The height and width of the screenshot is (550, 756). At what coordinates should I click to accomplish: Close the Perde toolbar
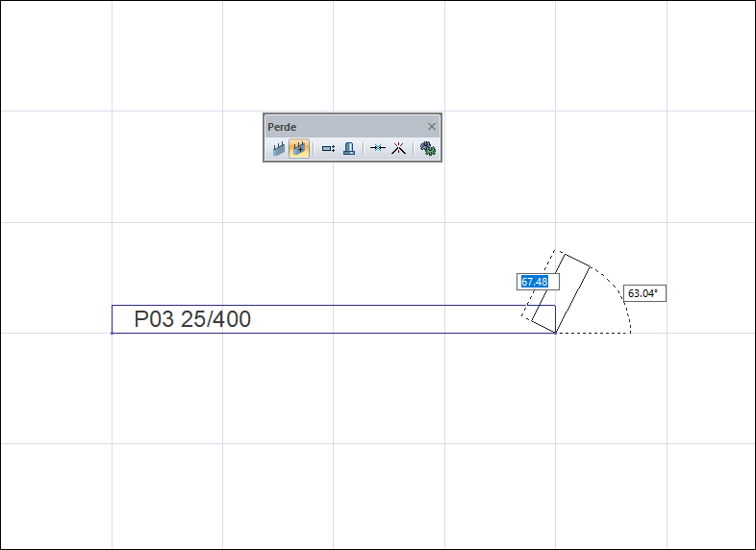coord(432,126)
